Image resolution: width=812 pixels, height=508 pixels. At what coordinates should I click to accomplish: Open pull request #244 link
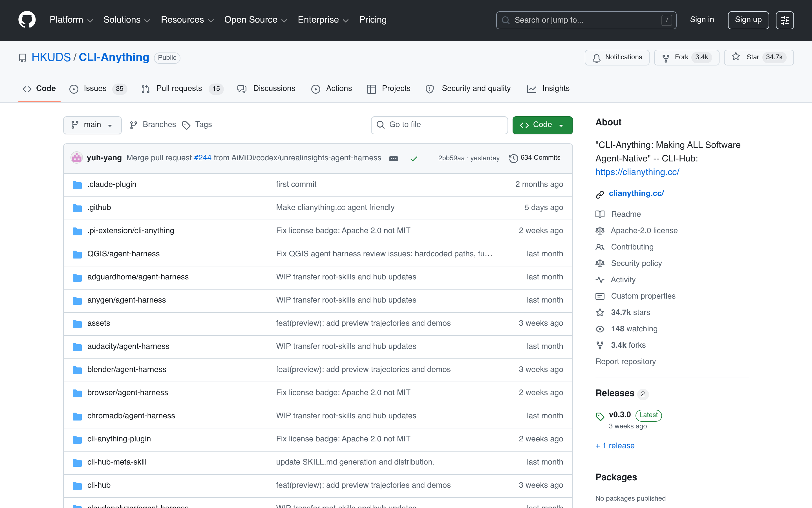203,158
